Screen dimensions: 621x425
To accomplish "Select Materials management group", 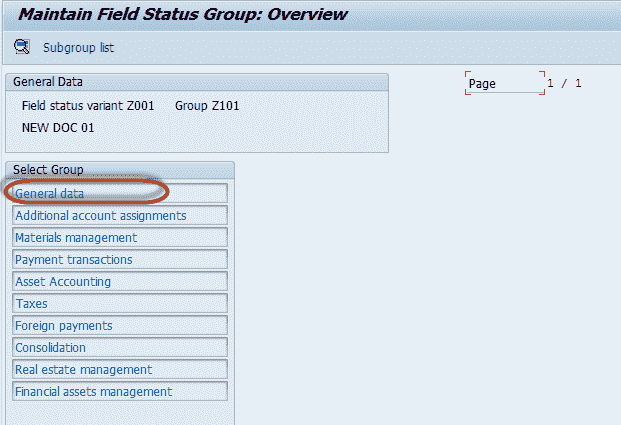I will pos(120,238).
